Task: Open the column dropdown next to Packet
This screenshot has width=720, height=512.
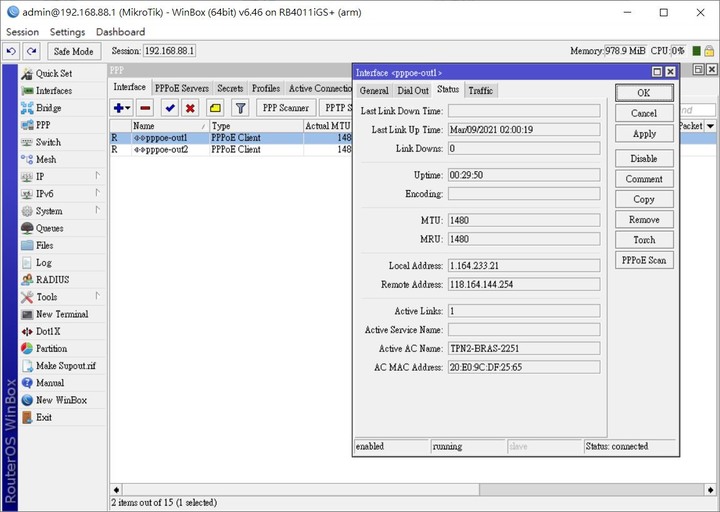Action: pyautogui.click(x=711, y=125)
